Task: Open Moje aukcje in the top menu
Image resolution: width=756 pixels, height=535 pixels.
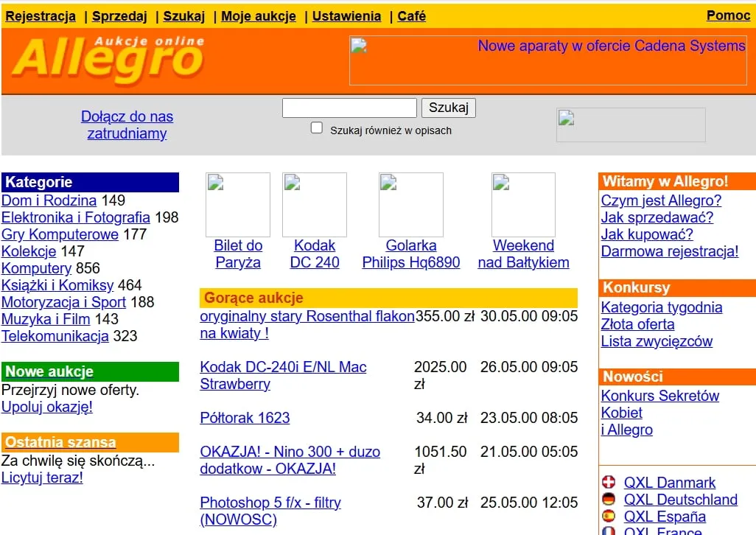Action: 259,16
